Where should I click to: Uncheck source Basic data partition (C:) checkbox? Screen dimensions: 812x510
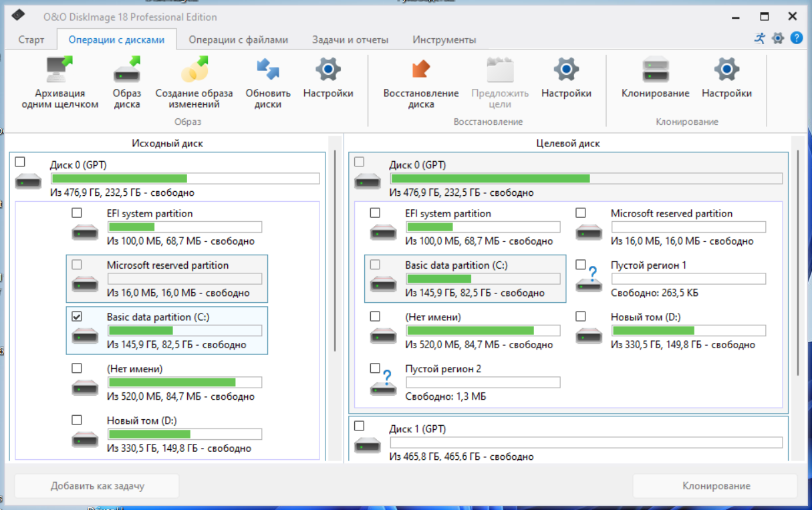click(77, 316)
